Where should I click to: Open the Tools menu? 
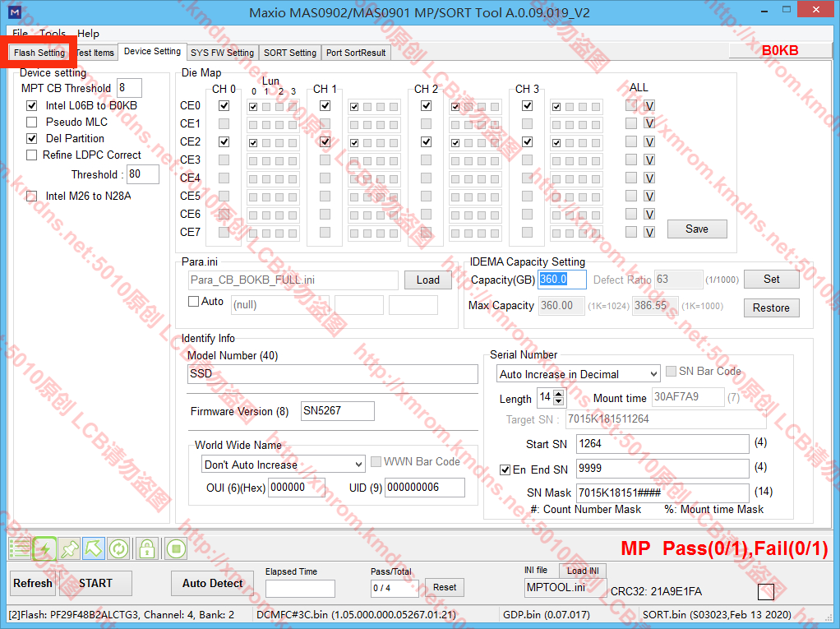click(53, 34)
